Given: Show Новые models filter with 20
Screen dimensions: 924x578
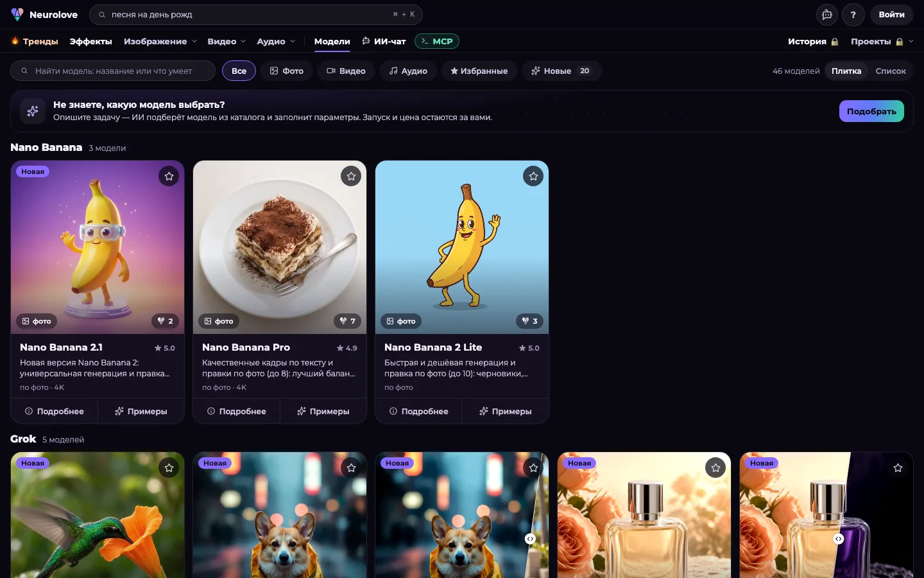Looking at the screenshot, I should (x=561, y=71).
